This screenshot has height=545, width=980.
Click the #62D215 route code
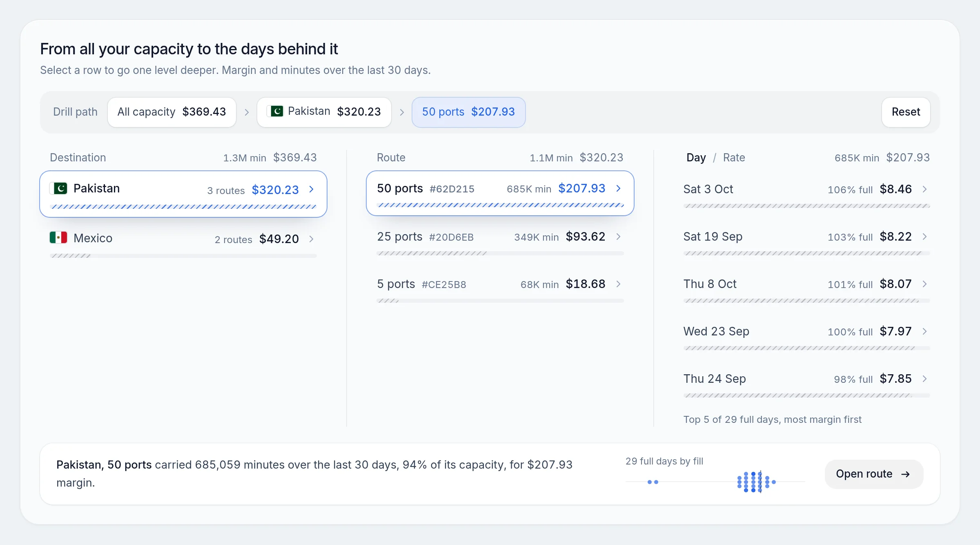452,189
